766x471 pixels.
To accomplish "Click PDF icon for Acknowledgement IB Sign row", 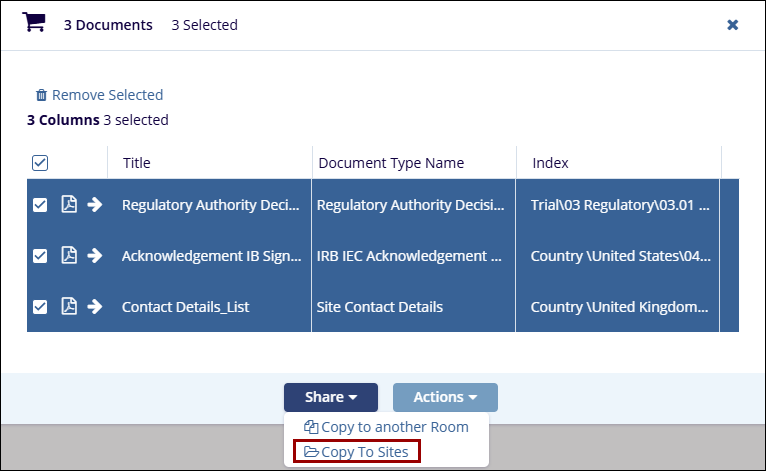I will [x=69, y=256].
